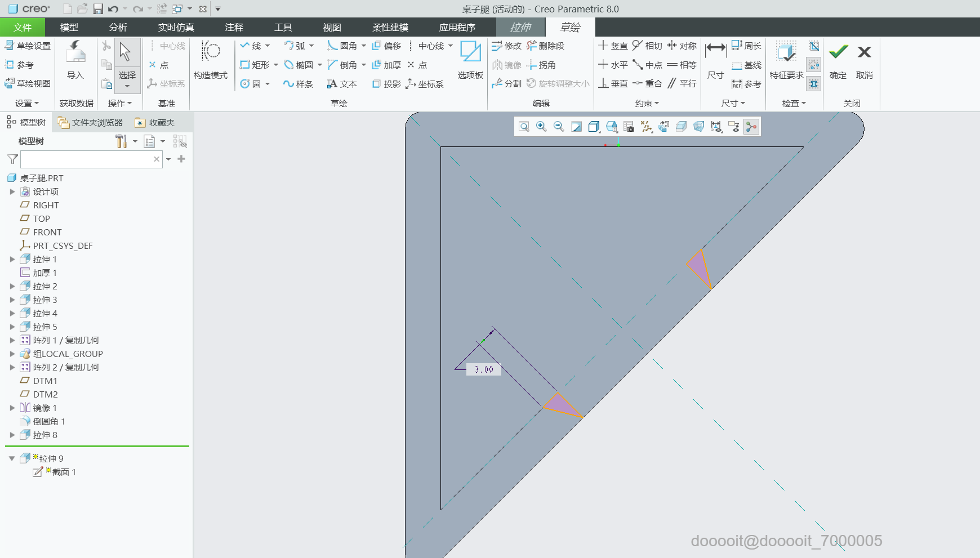This screenshot has height=558, width=980.
Task: Click the 偏移 (Offset) tool
Action: click(x=386, y=46)
